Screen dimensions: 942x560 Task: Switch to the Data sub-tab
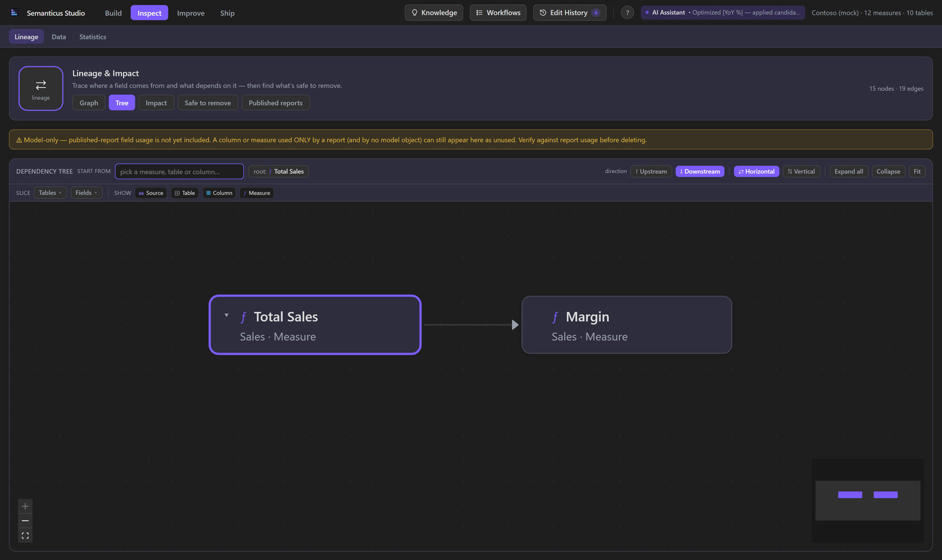tap(59, 36)
